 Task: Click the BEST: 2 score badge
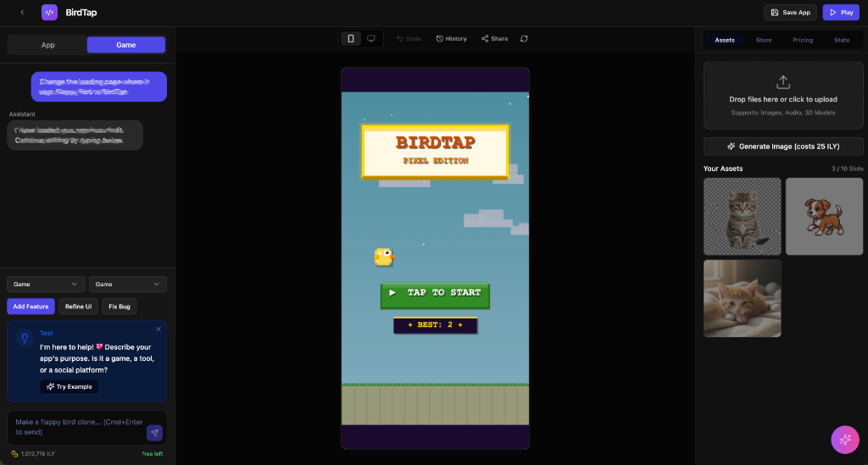(435, 325)
